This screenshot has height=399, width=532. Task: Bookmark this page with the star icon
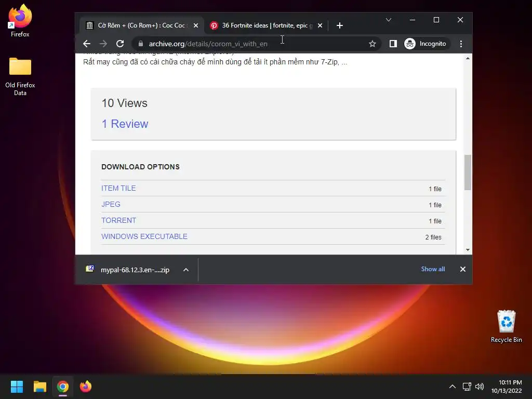(x=372, y=44)
